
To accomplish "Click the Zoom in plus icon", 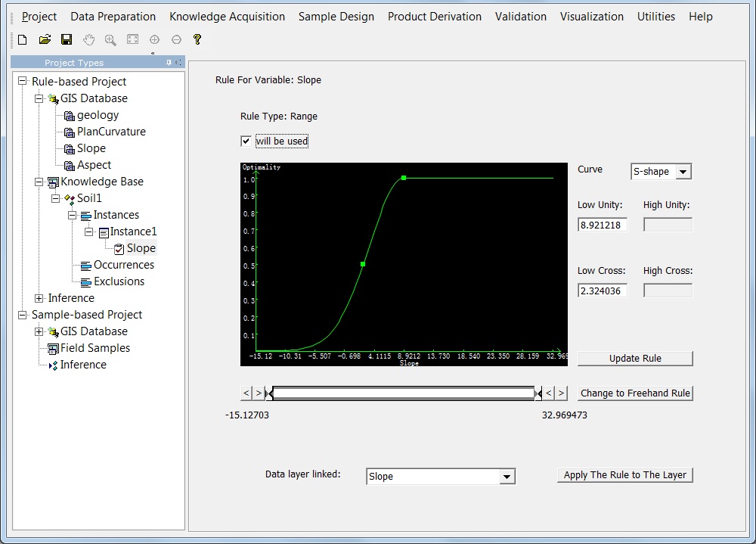I will [154, 39].
